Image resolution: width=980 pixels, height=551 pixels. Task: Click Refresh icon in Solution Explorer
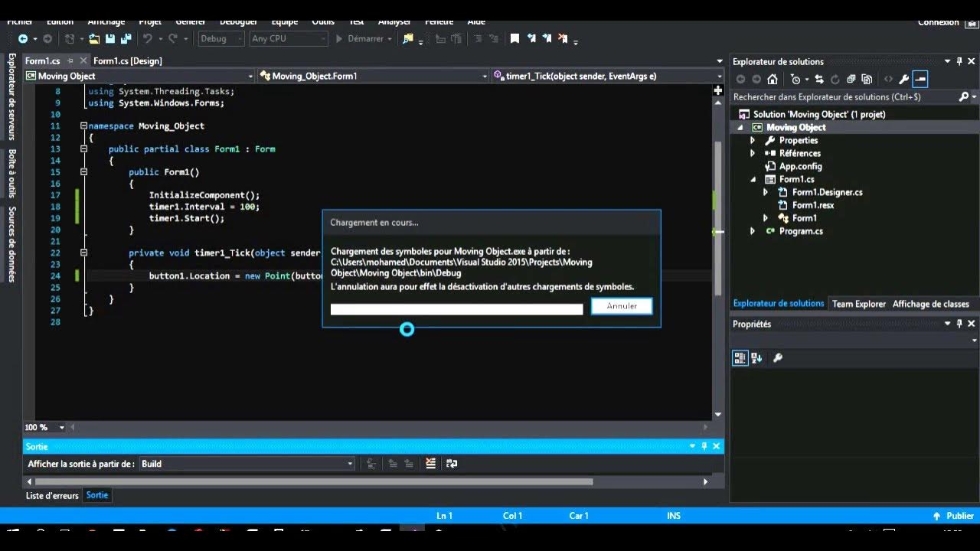835,79
